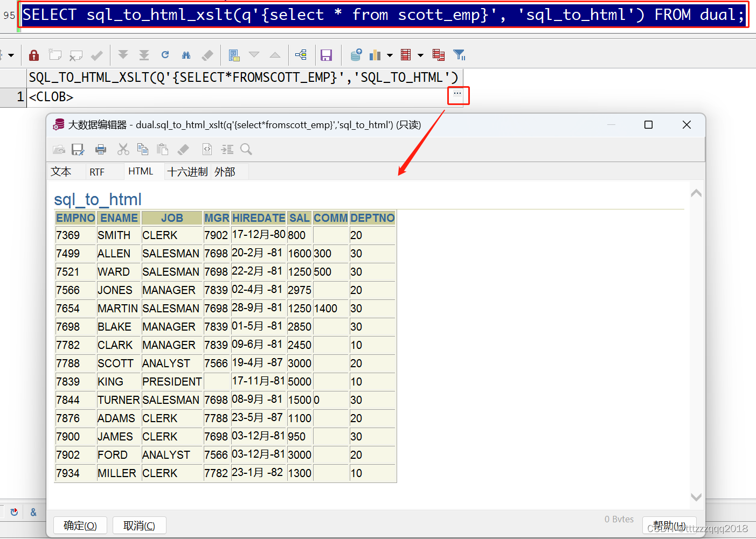Image resolution: width=756 pixels, height=539 pixels.
Task: Click the single record view icon
Action: click(x=234, y=55)
